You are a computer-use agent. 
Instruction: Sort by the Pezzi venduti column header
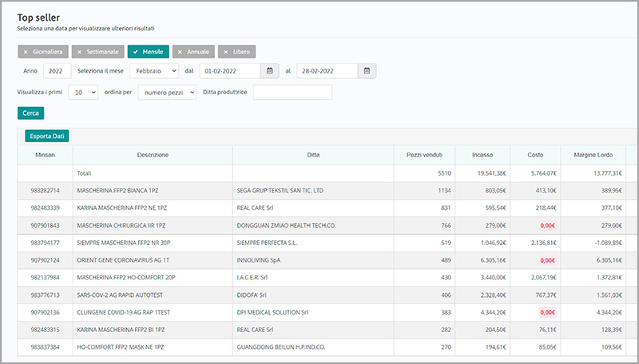[x=424, y=155]
